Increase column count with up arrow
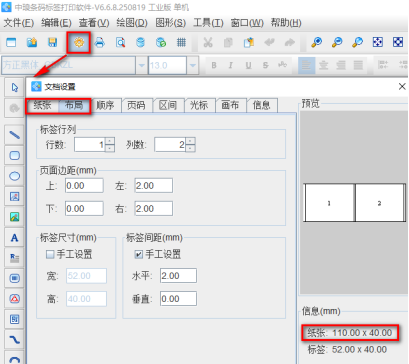Screen dimensions: 409x364 (190, 141)
